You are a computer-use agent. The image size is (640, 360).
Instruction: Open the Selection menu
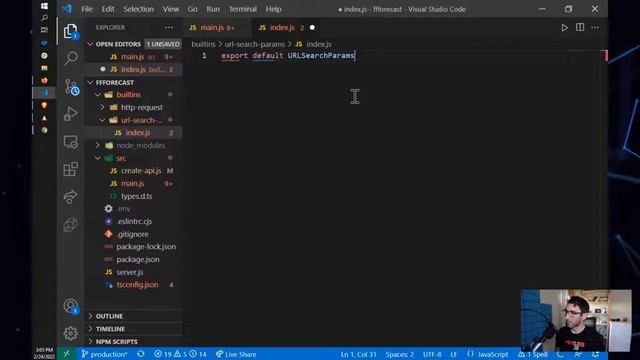point(138,9)
